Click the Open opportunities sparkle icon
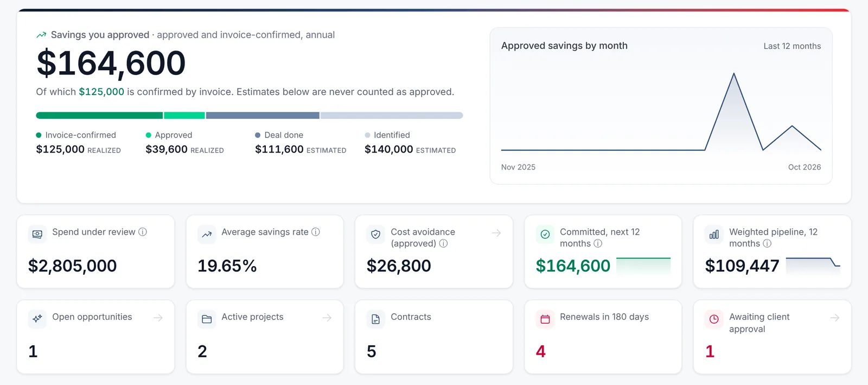Screen dimensions: 868x385 37,319
